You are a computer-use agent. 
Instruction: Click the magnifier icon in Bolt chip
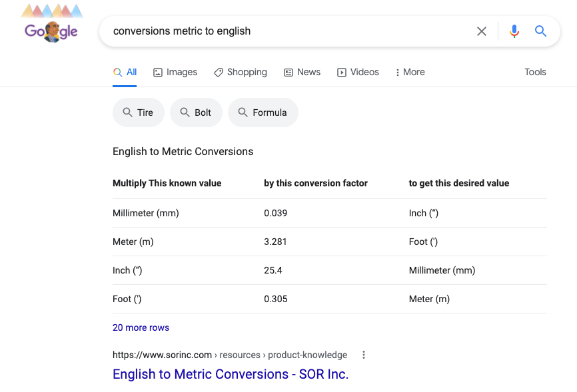[x=185, y=112]
